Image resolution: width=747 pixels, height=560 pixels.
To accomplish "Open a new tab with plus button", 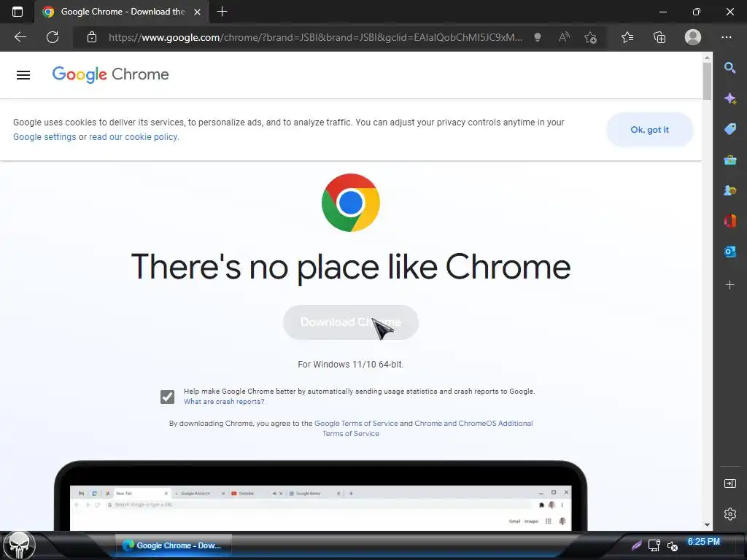I will point(222,12).
